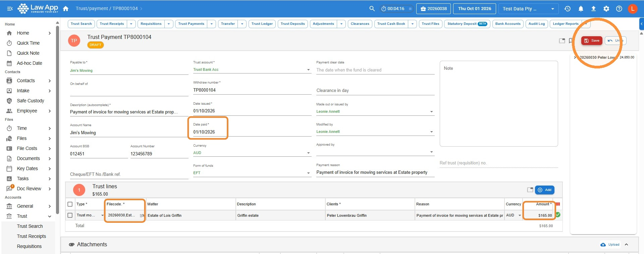Click the layout selection icon beside Save

(562, 41)
